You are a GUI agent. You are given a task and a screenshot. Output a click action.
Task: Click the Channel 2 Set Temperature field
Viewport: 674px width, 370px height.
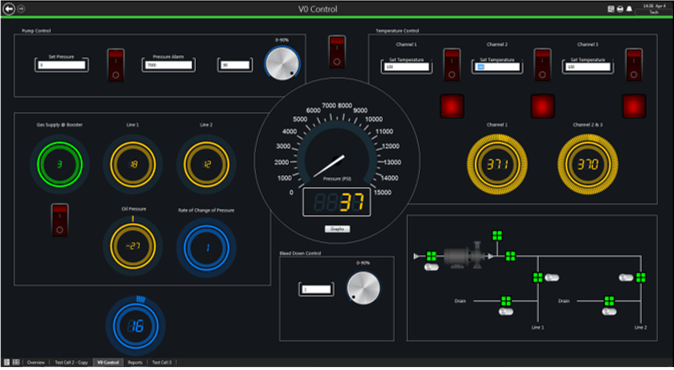tap(497, 67)
